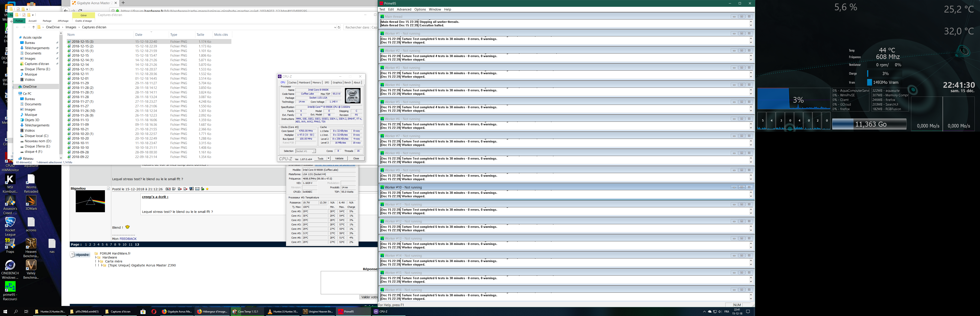Open the Tools dropdown arrow in CPU-Z
980x316 pixels.
(328, 159)
